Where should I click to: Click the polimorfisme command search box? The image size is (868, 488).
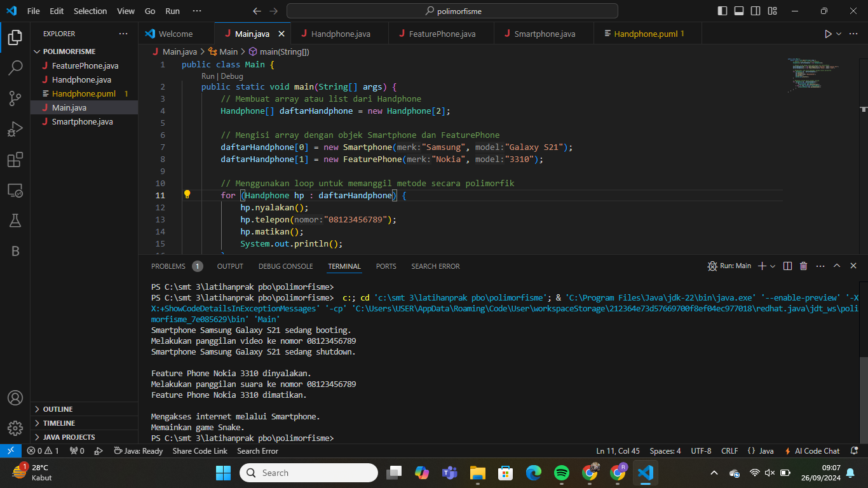[x=452, y=11]
